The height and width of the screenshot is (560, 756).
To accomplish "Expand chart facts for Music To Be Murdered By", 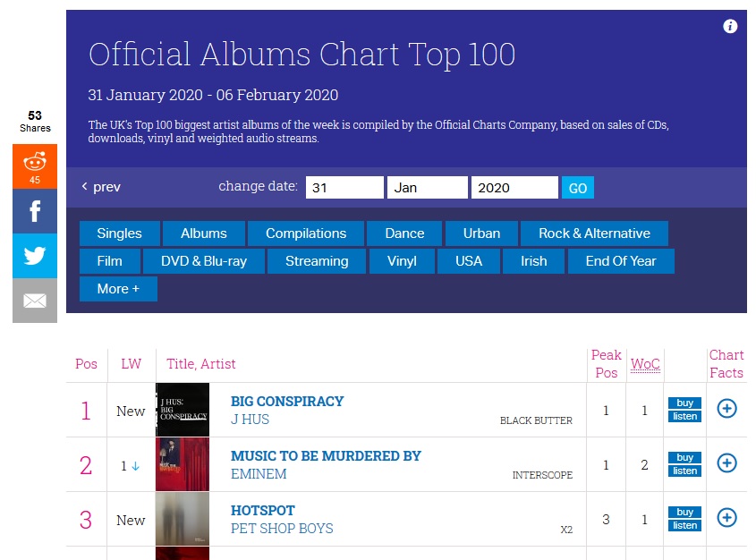I will (726, 463).
